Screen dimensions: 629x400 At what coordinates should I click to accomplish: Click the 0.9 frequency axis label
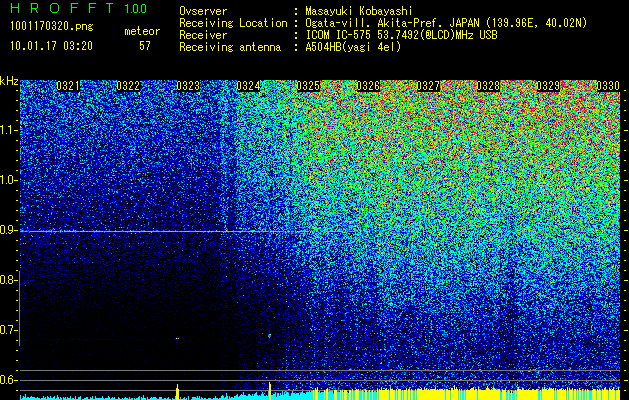tap(8, 231)
